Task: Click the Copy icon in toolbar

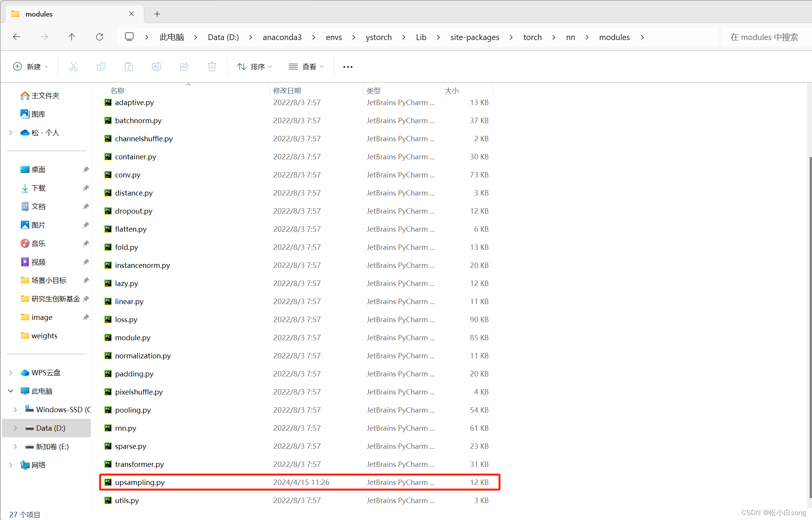Action: click(101, 67)
